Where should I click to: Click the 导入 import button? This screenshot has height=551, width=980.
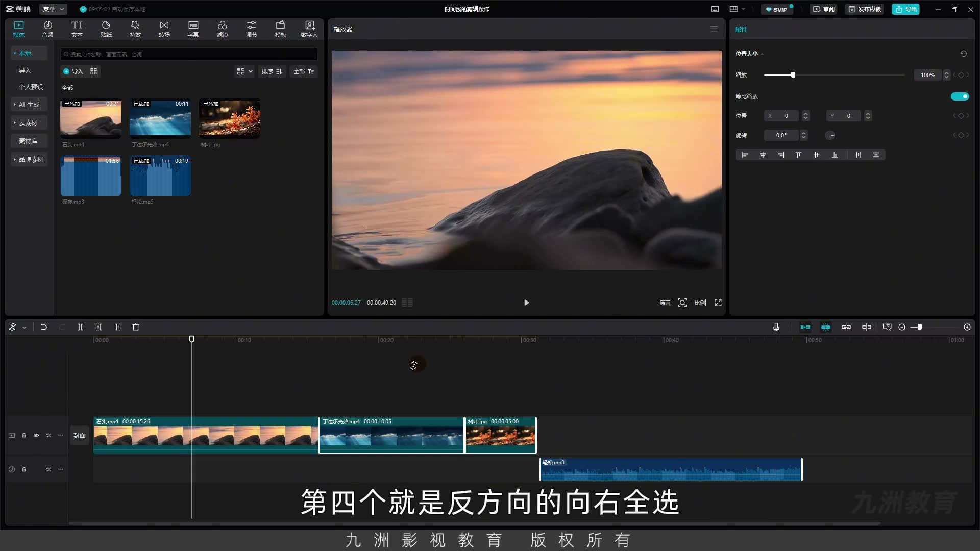(73, 71)
